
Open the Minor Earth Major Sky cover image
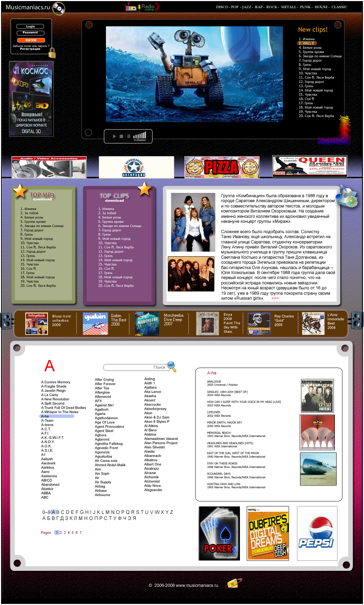coord(318,469)
